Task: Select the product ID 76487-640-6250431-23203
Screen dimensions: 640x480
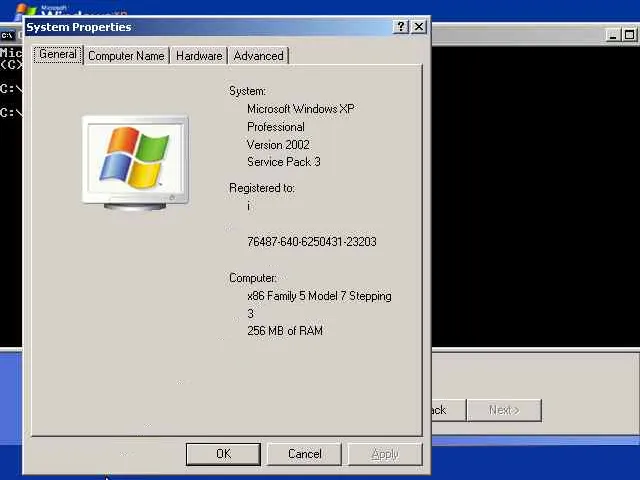Action: click(x=312, y=242)
